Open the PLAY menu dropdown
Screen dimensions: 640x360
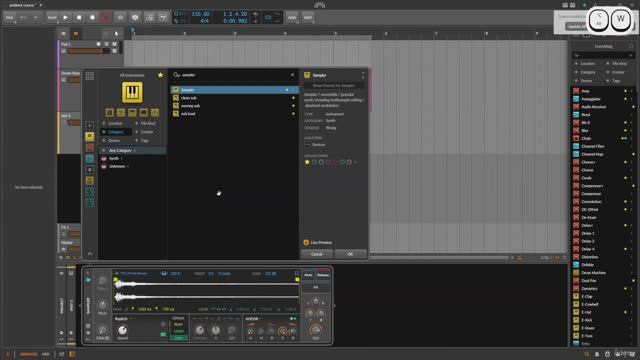tap(52, 18)
